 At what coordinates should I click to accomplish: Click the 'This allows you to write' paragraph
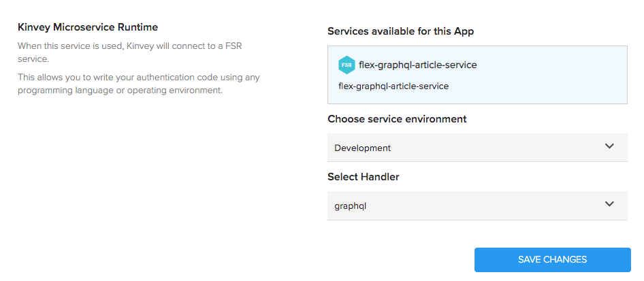(x=138, y=78)
